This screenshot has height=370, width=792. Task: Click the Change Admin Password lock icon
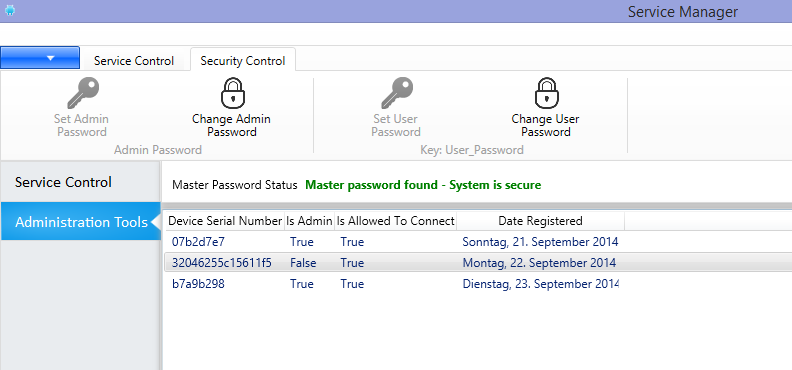(x=232, y=93)
